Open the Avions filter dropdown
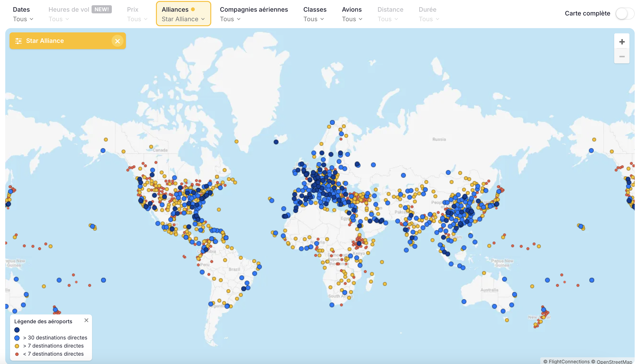 pyautogui.click(x=352, y=14)
